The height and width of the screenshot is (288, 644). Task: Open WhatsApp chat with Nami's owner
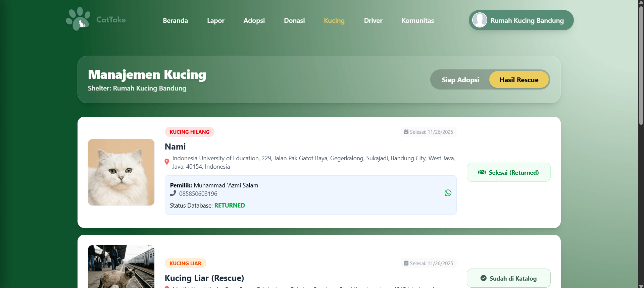click(448, 193)
